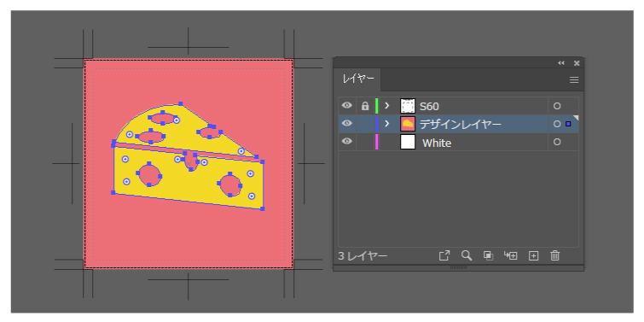This screenshot has width=644, height=322.
Task: Toggle visibility of the White layer
Action: pyautogui.click(x=347, y=142)
